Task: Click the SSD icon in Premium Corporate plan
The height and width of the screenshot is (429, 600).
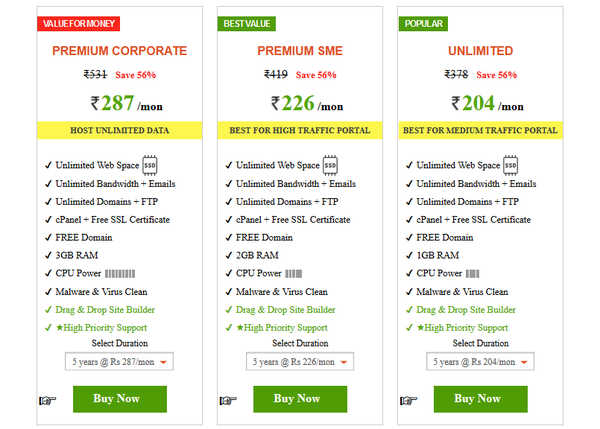Action: tap(150, 165)
